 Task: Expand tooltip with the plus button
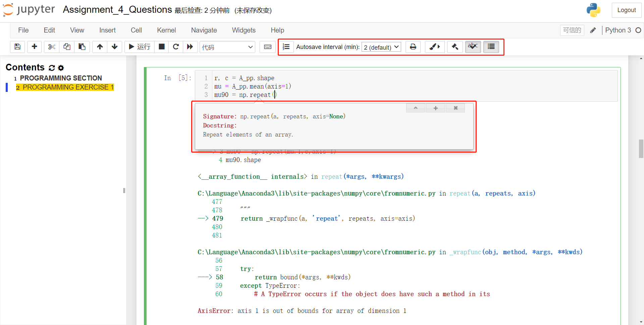click(x=435, y=108)
